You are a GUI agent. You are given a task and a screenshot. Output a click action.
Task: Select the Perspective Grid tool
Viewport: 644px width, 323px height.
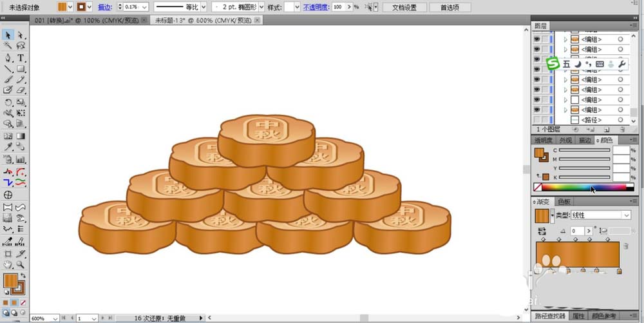21,124
